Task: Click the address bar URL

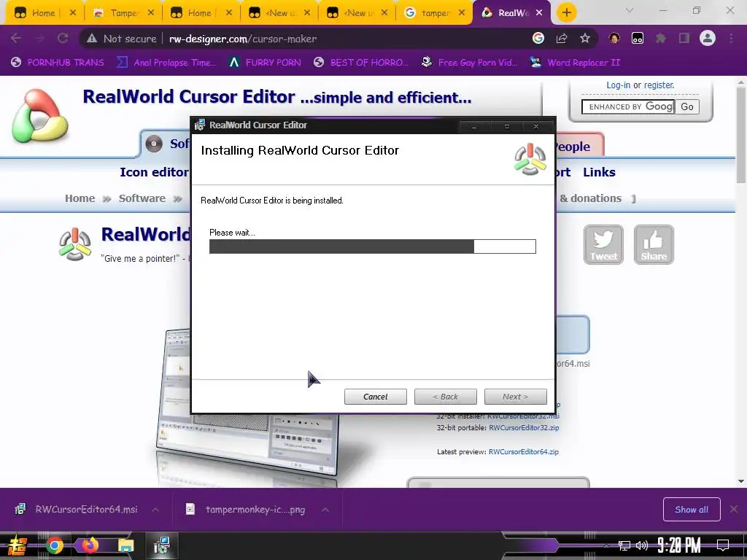Action: tap(242, 39)
